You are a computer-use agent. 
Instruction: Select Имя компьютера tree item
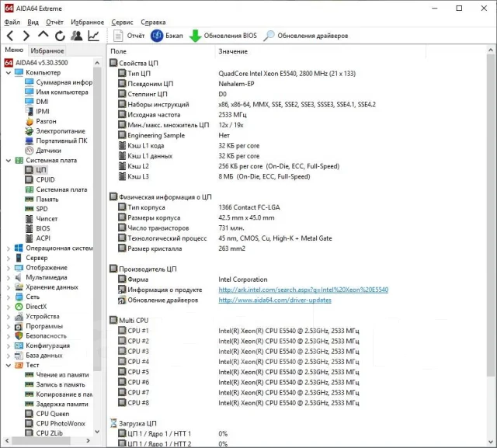tap(57, 92)
